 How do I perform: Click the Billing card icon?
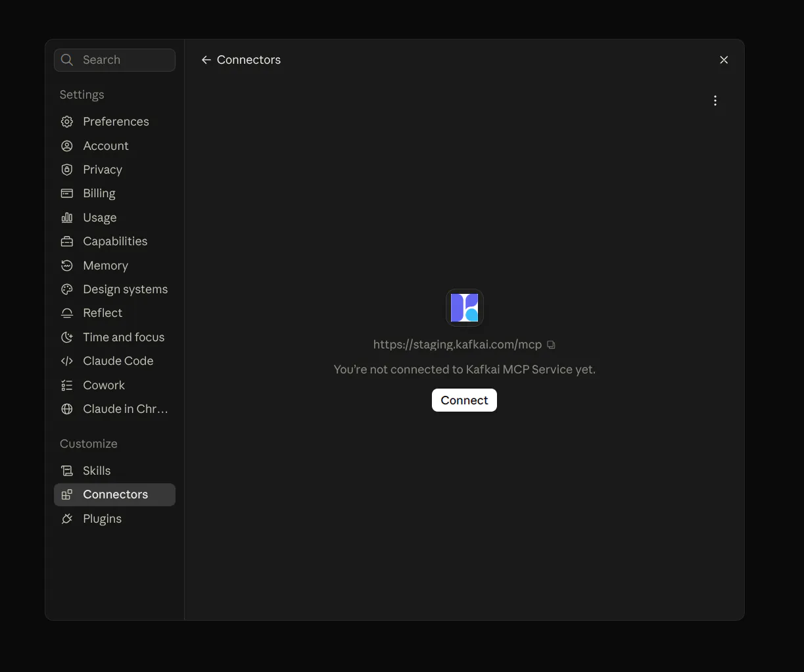pos(67,193)
